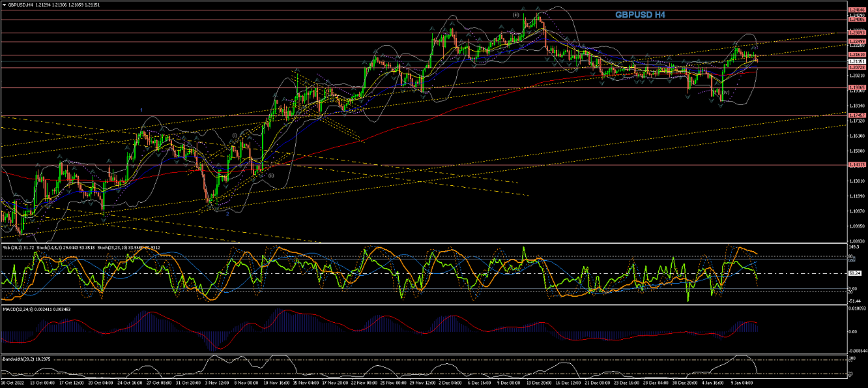This screenshot has width=868, height=388.
Task: Click the triangle next to GBPUSD,H4 symbol
Action: [4, 5]
